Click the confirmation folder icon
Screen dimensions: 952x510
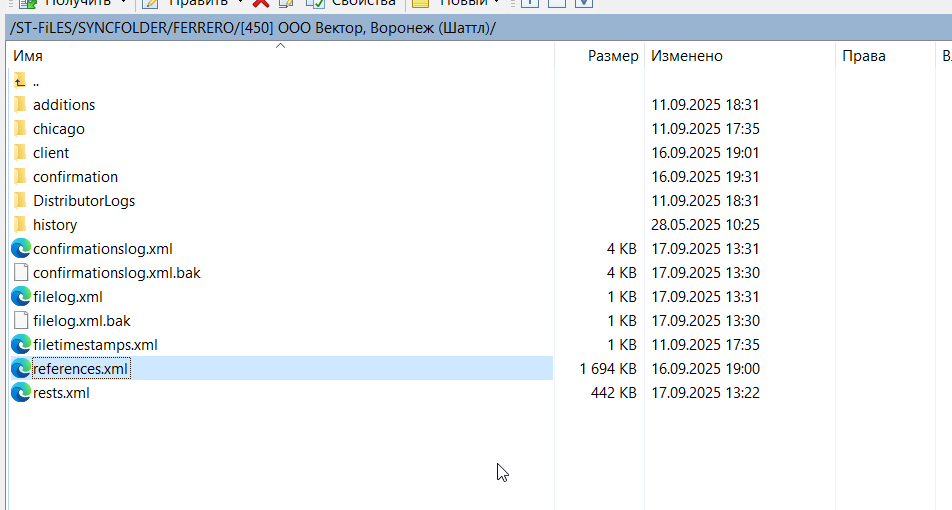pos(20,177)
